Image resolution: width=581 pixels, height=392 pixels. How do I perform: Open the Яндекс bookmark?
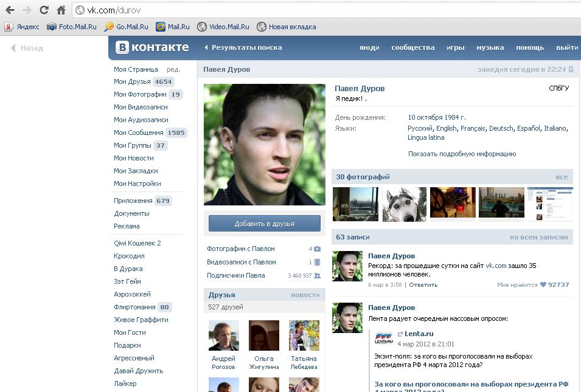coord(22,27)
